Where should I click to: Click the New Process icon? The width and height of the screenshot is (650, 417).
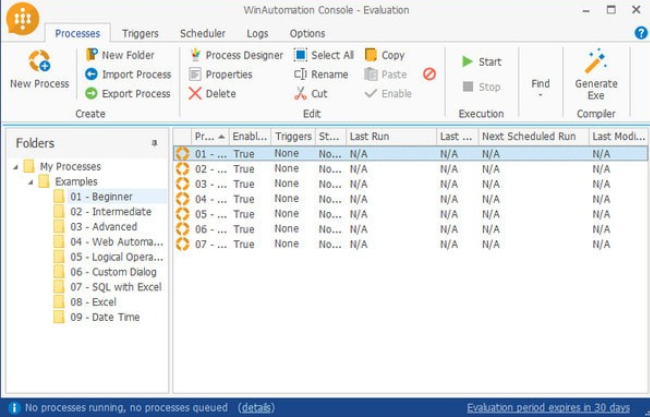39,62
